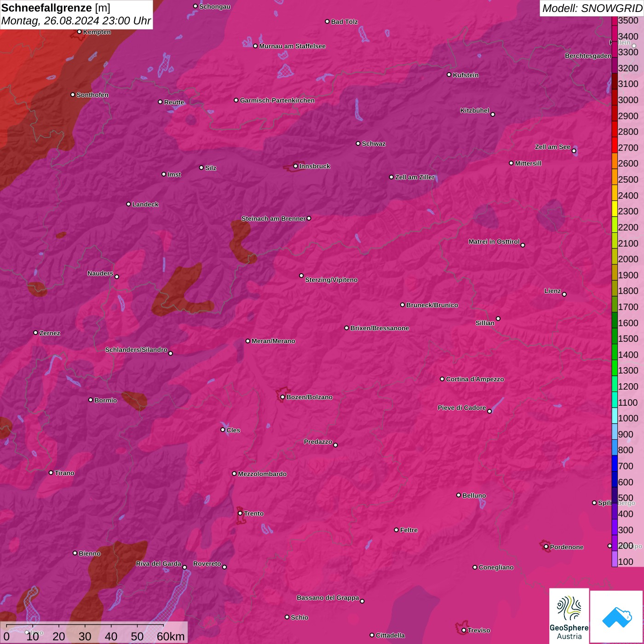
Task: Click the Murnau am Staffelsee label
Action: pyautogui.click(x=292, y=46)
